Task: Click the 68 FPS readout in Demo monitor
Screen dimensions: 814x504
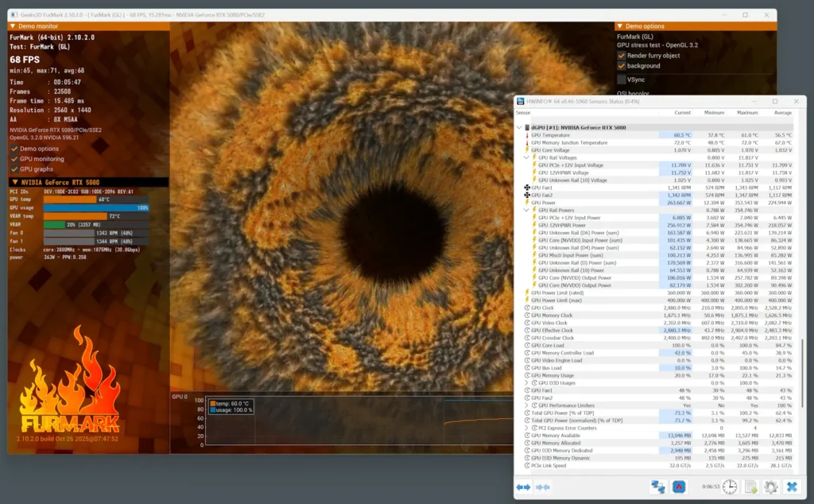Action: point(25,59)
